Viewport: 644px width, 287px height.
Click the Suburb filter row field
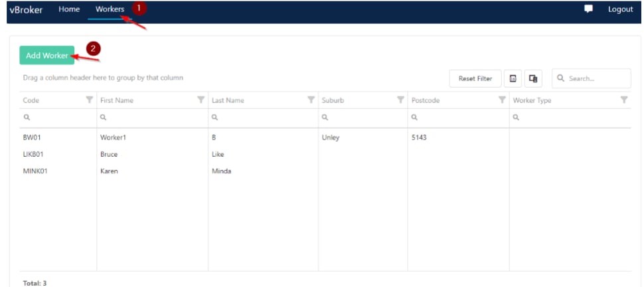[363, 118]
